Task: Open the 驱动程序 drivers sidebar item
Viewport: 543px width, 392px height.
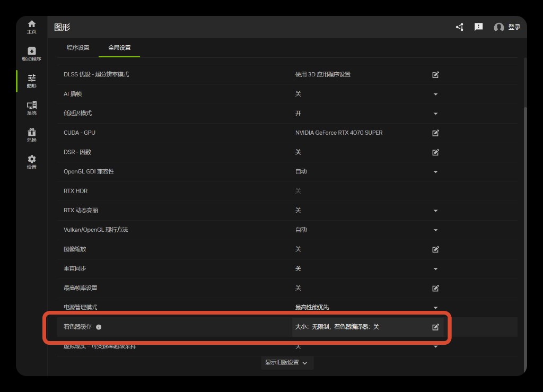Action: pos(31,54)
